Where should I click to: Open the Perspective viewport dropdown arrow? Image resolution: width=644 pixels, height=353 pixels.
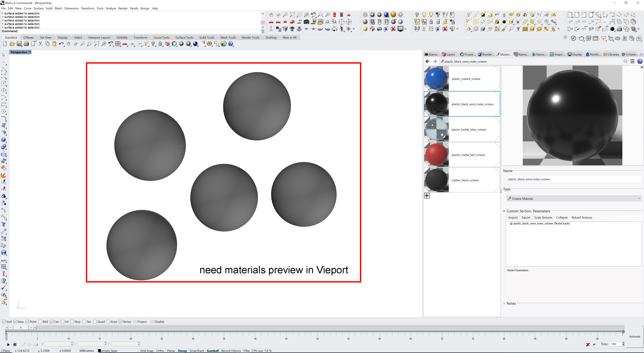[30, 52]
